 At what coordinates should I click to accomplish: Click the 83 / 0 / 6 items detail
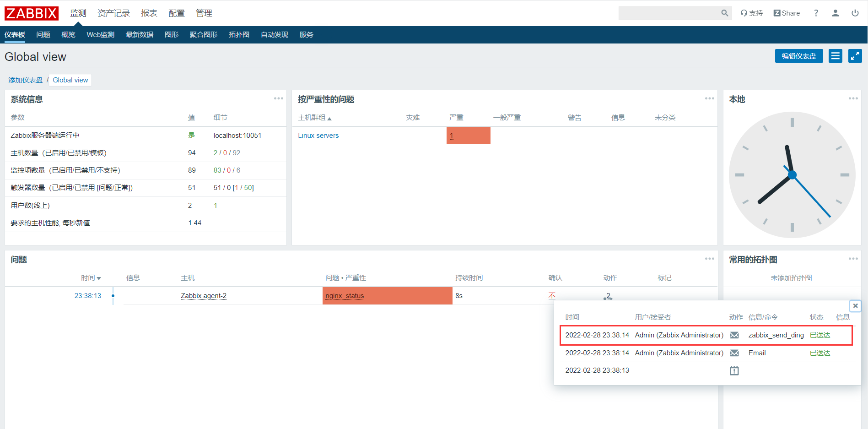(x=227, y=170)
